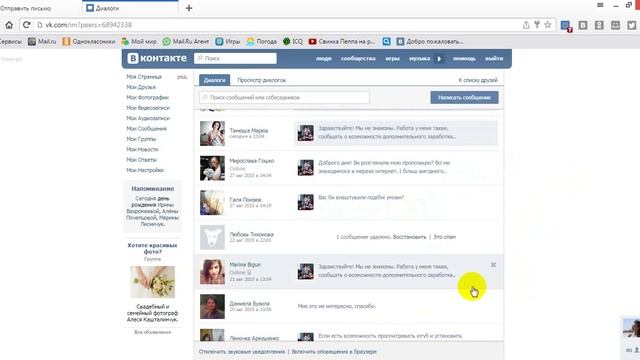The image size is (640, 360).
Task: Open dialog with Леночка Аркушенко
Action: [x=349, y=333]
